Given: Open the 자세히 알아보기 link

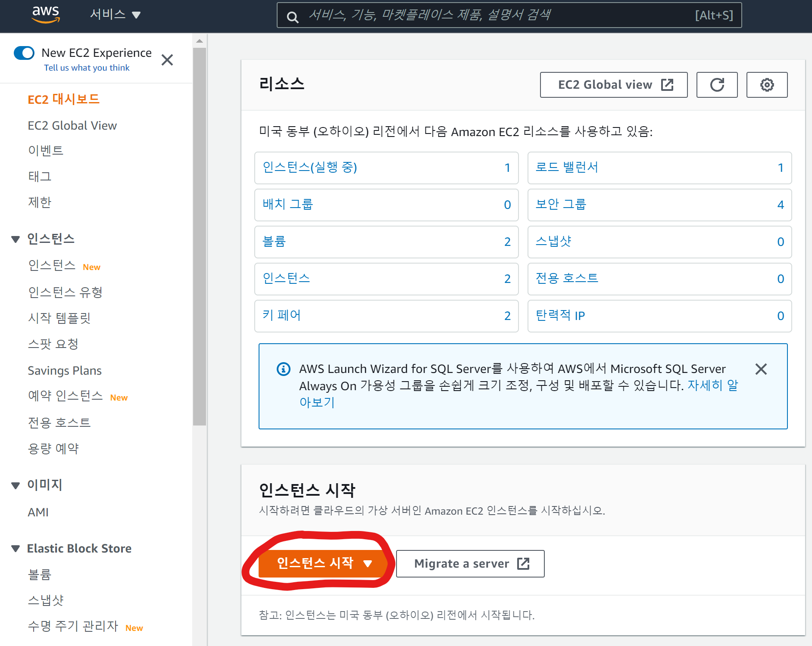Looking at the screenshot, I should pos(712,385).
